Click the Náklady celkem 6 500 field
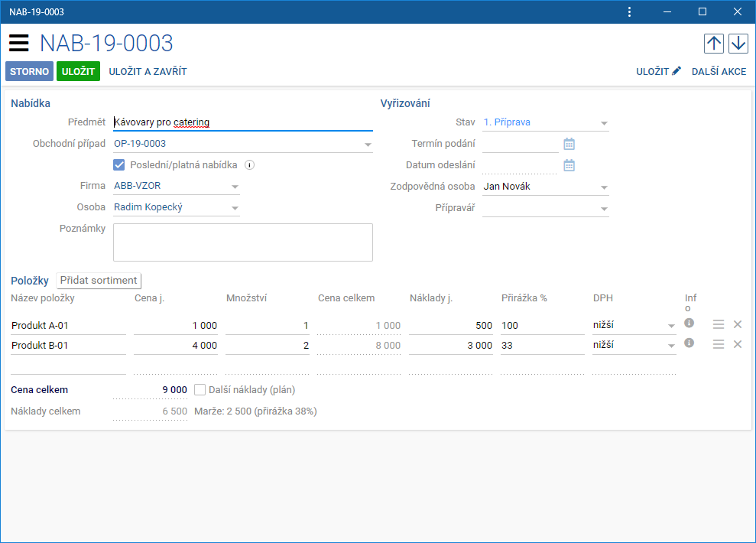 (150, 411)
